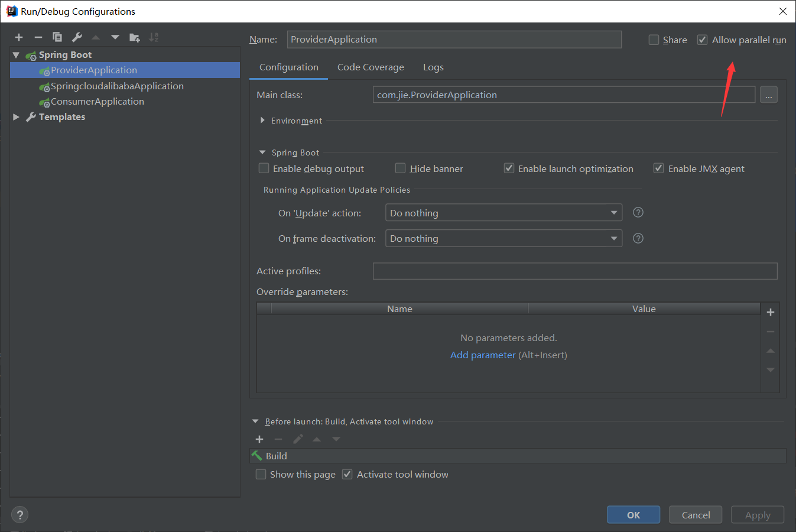
Task: Click the Active profiles input field
Action: pos(575,271)
